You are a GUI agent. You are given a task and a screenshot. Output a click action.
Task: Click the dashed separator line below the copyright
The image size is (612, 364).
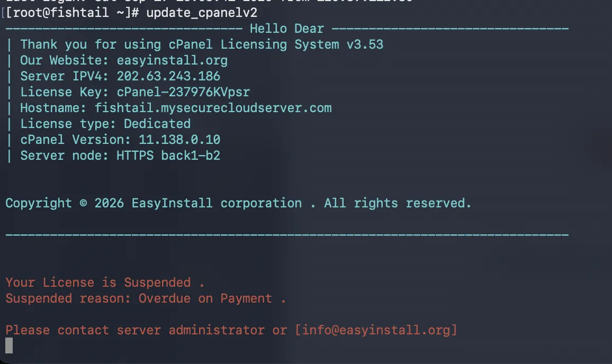287,235
